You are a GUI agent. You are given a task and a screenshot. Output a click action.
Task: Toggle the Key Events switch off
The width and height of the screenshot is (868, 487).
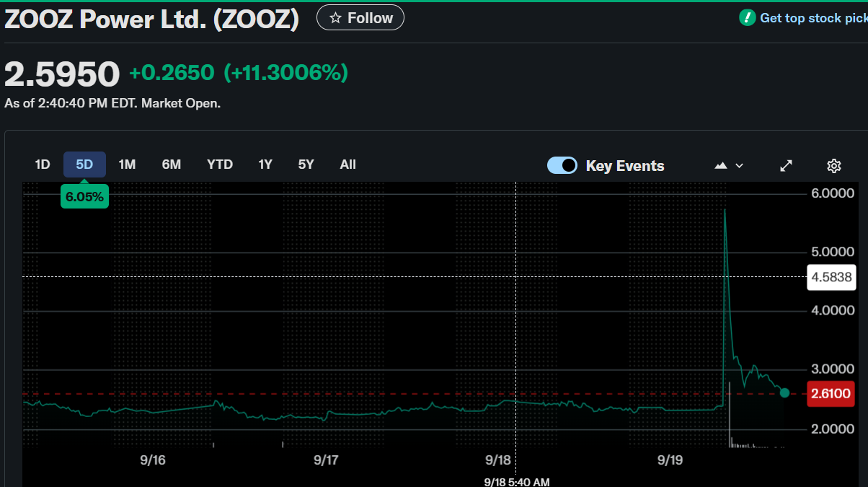point(562,165)
